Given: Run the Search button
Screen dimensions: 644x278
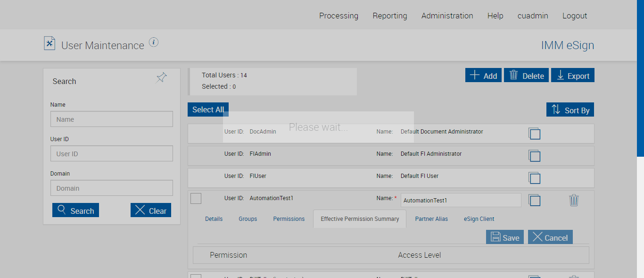Looking at the screenshot, I should tap(75, 210).
